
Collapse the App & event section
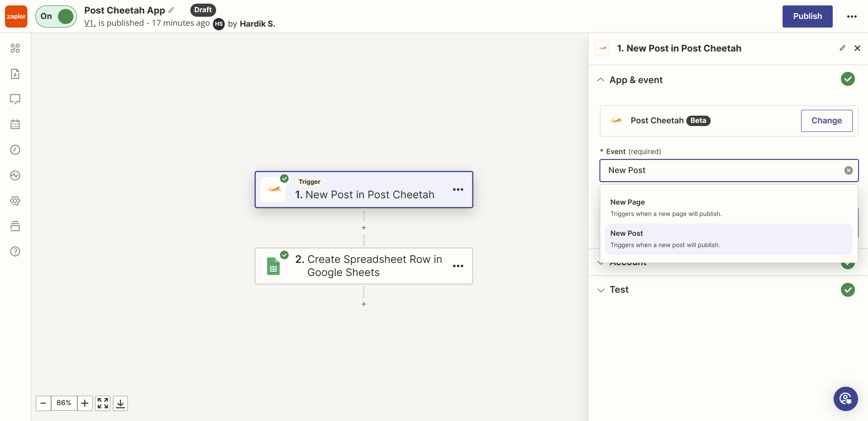[601, 80]
